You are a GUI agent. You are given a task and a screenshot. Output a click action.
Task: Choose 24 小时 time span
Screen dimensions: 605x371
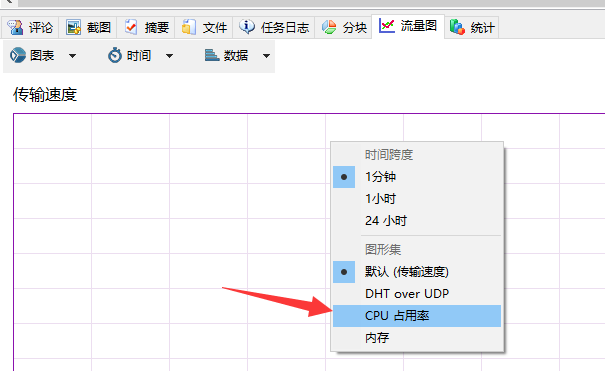tap(417, 221)
